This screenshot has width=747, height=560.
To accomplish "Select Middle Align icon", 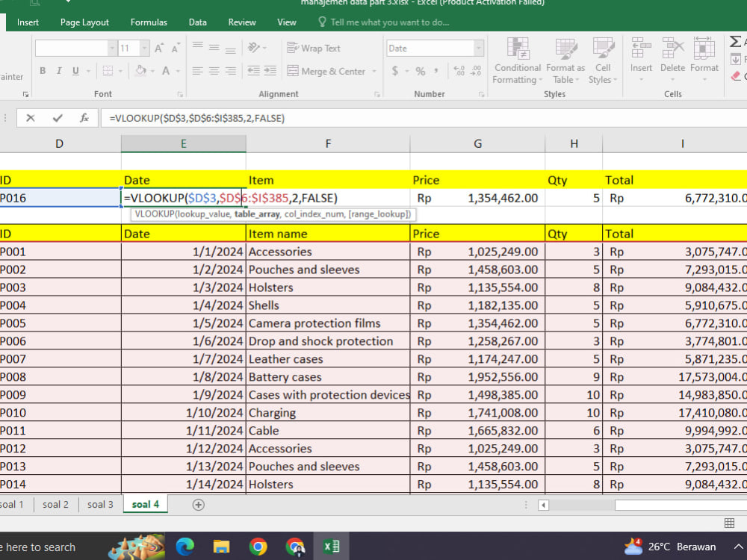I will 214,47.
